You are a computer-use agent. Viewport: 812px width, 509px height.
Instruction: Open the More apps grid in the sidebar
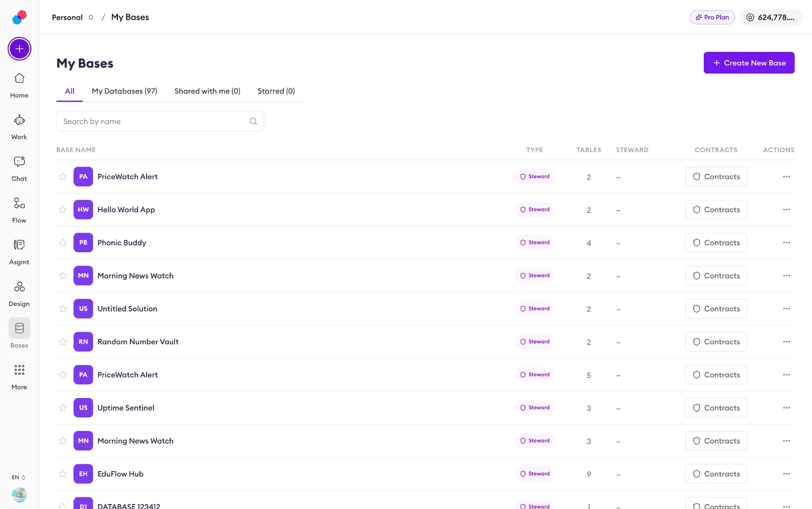point(19,378)
